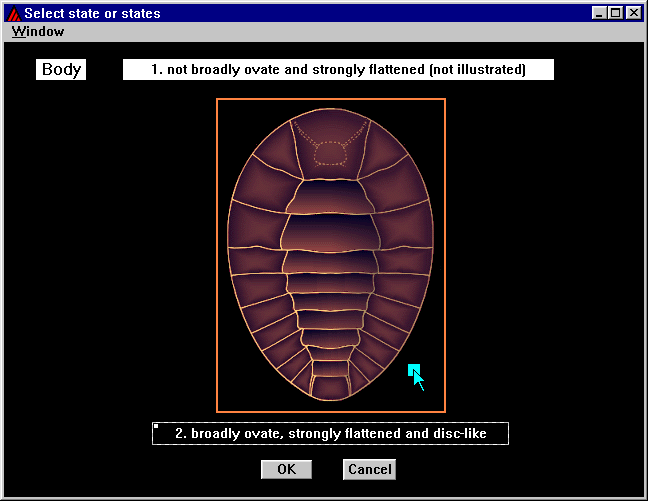Select state 2: broadly ovate, disc-like

[330, 434]
